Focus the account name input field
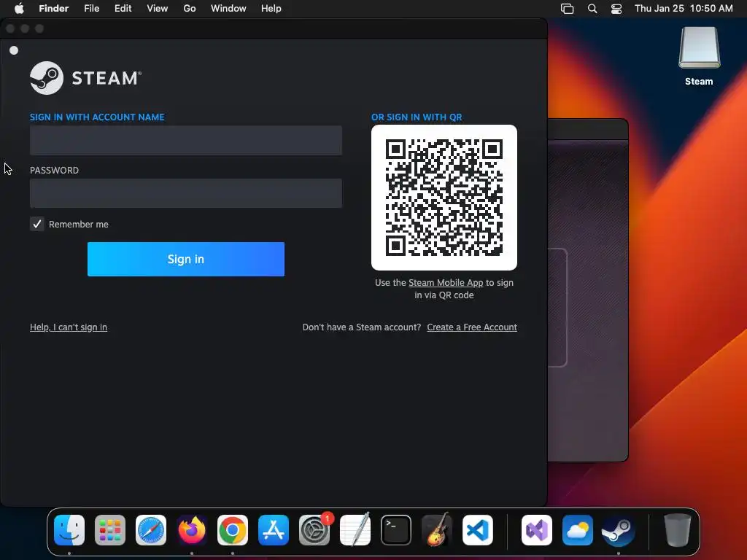747x560 pixels. click(x=186, y=141)
